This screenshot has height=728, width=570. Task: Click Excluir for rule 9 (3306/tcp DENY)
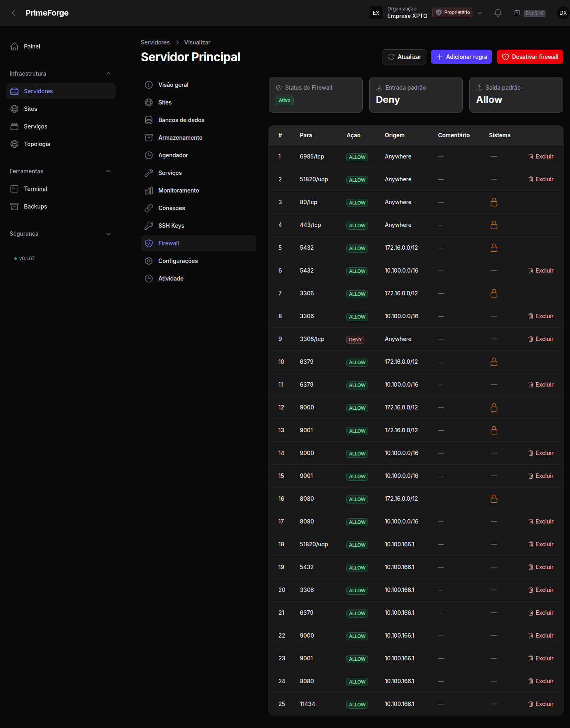tap(541, 339)
